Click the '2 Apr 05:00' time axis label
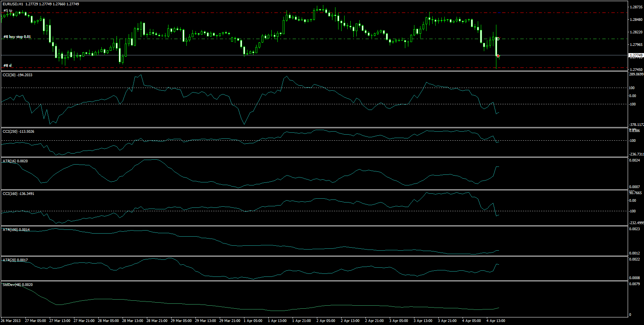The image size is (644, 325). click(x=326, y=321)
